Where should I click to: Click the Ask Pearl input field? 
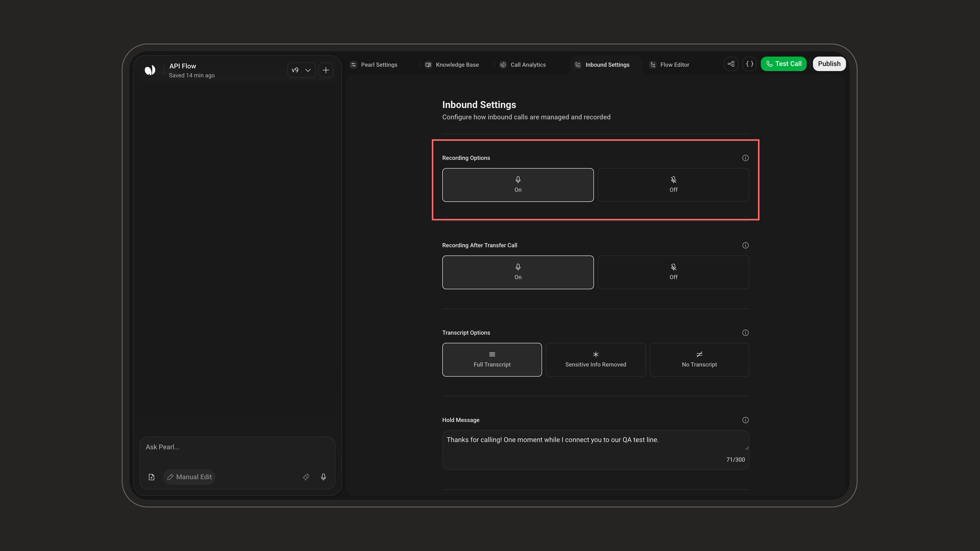click(x=237, y=447)
